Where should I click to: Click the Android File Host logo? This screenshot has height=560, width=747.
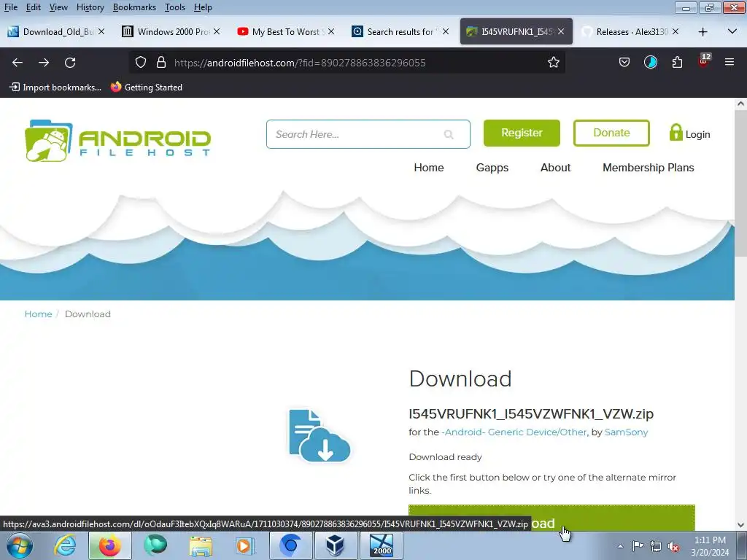click(x=117, y=141)
